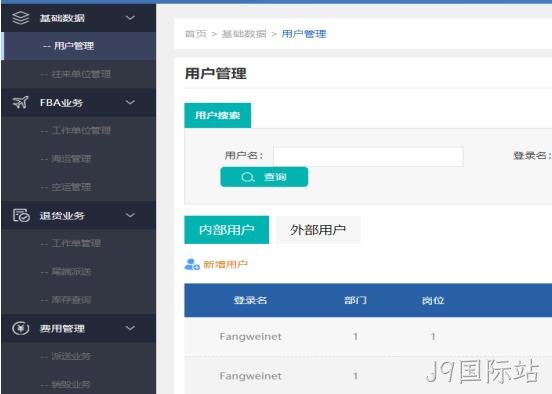Switch to the 外部用户 tab

click(318, 230)
